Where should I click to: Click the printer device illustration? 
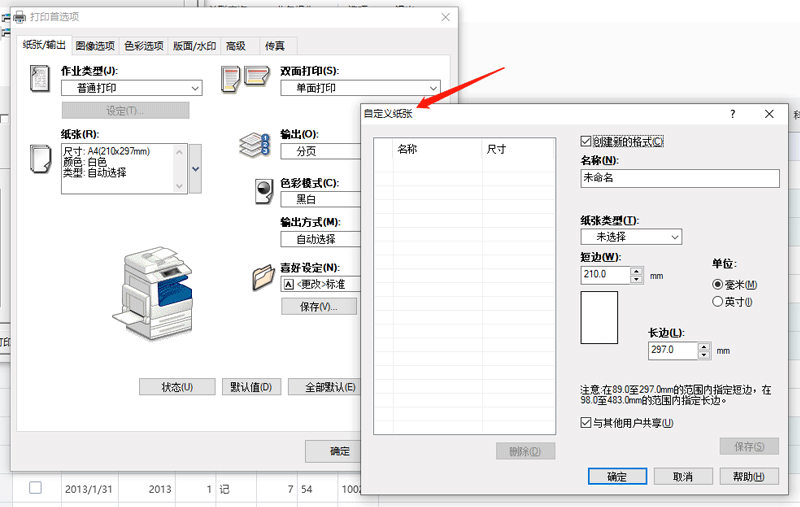pyautogui.click(x=153, y=293)
